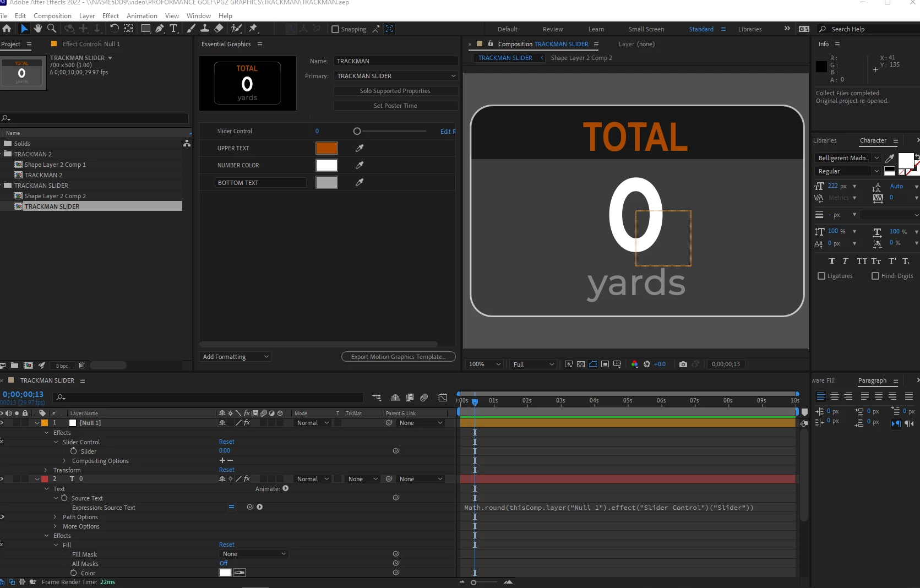Toggle Faux Bold in Character panel
920x588 pixels.
point(831,261)
